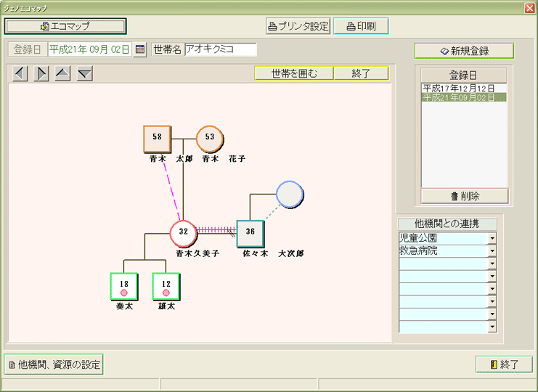This screenshot has height=392, width=538.
Task: Click the 世帯名 field containing アオキクミコ
Action: (x=221, y=49)
